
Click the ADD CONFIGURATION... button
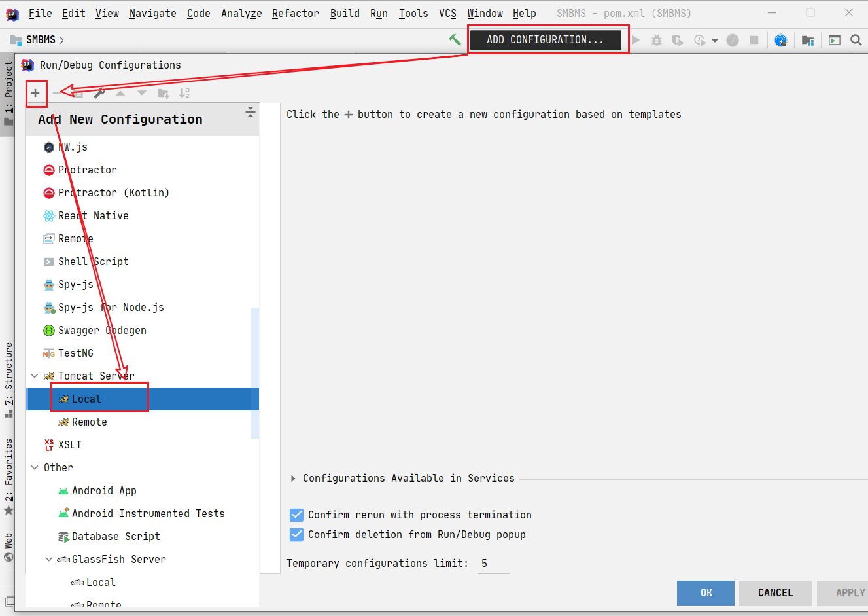coord(546,40)
